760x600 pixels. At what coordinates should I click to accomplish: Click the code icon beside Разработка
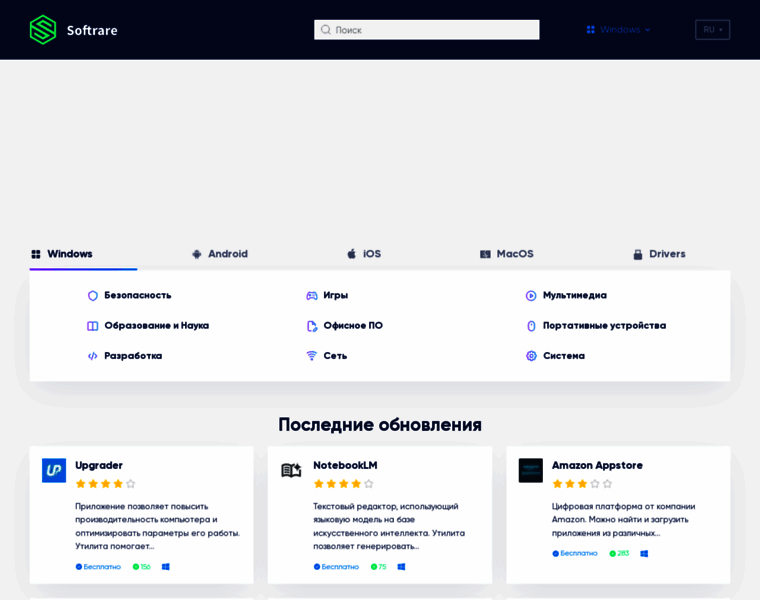click(93, 356)
